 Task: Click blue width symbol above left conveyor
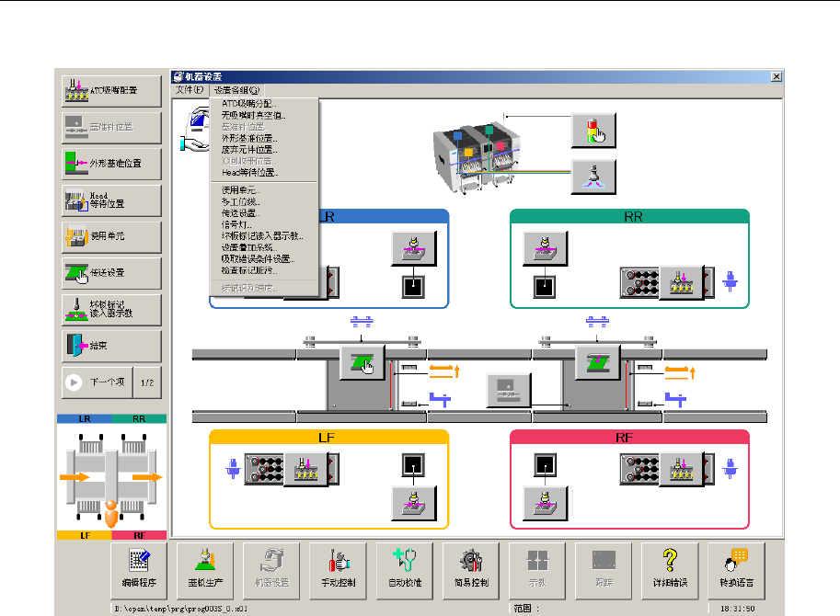click(x=362, y=322)
